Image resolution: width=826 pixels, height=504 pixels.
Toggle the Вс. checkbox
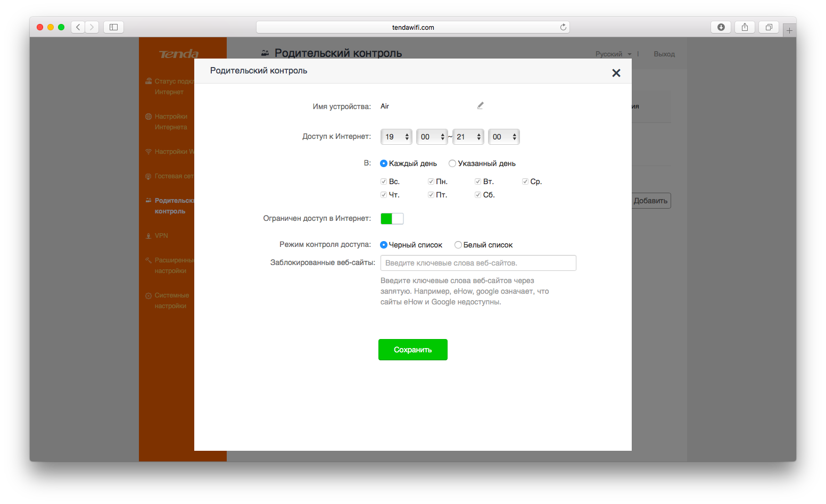(x=384, y=181)
